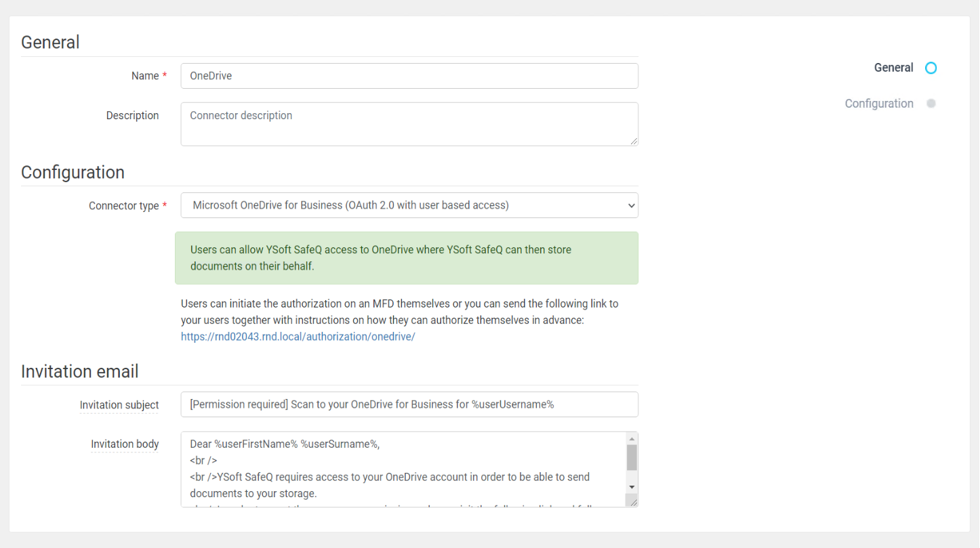Click the Invitation subject label
The height and width of the screenshot is (548, 980).
(x=119, y=405)
